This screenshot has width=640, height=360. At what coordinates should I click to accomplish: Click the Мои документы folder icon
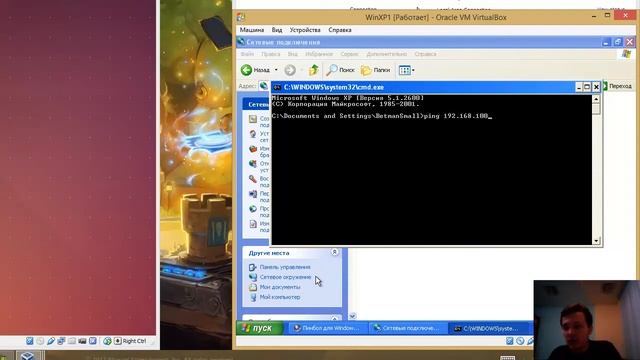253,287
